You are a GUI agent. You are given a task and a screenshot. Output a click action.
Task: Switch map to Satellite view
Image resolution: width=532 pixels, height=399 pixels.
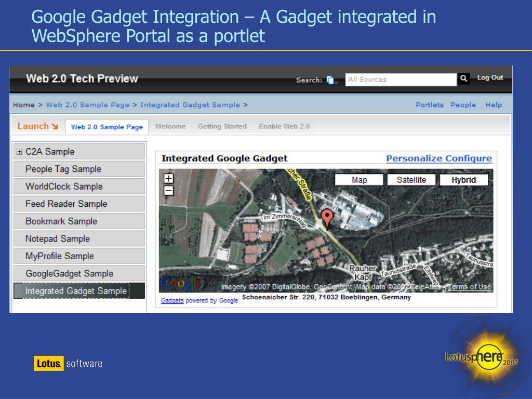coord(411,180)
